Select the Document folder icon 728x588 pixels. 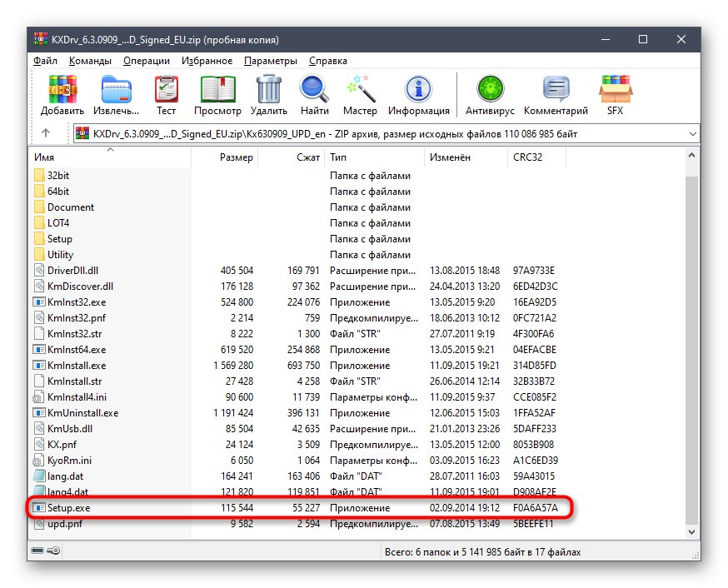click(x=39, y=207)
